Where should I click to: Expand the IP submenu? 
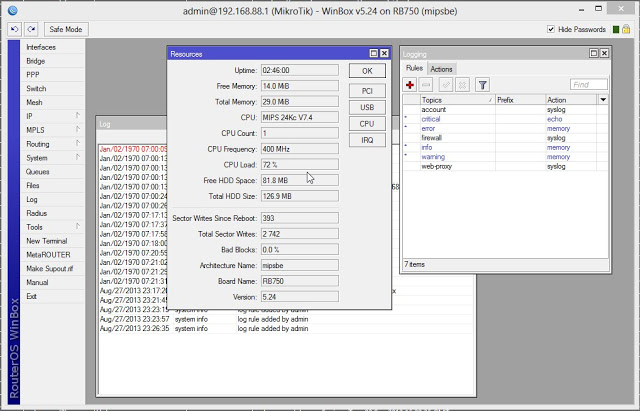coord(52,116)
